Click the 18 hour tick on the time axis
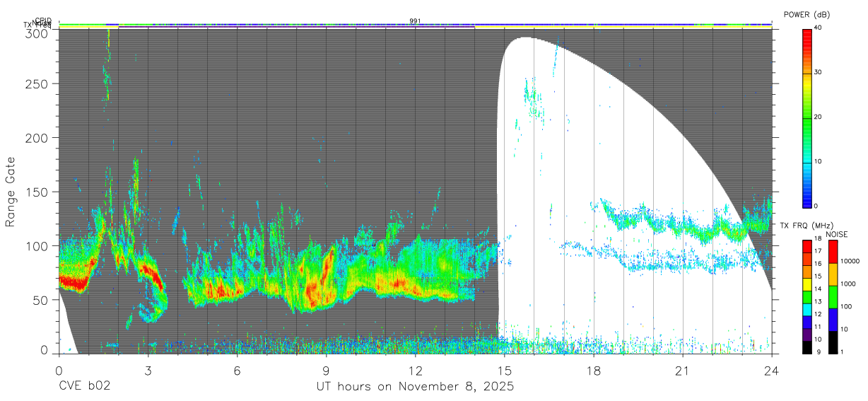 (x=594, y=370)
